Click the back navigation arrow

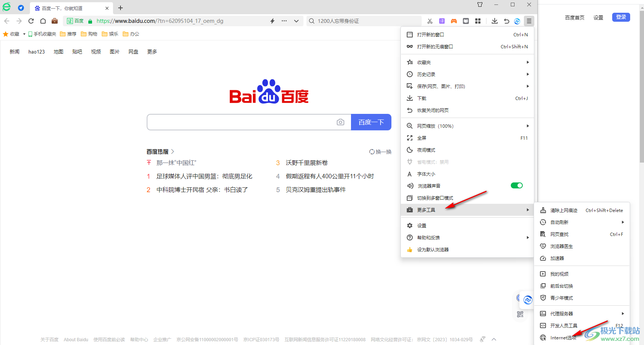(7, 21)
